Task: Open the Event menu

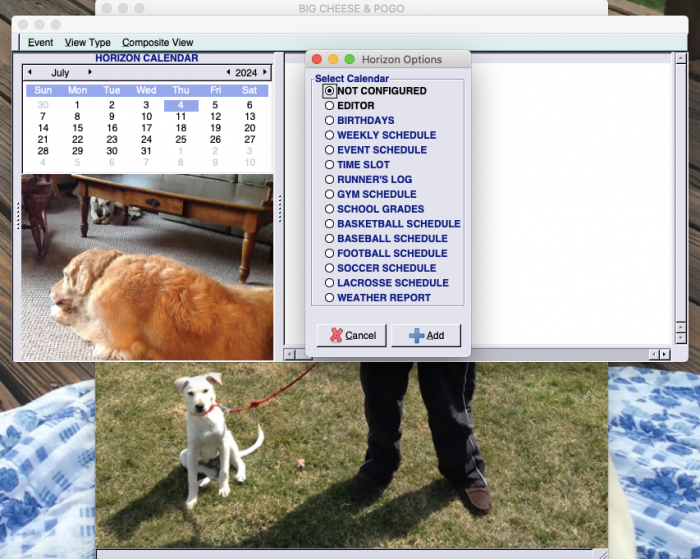Action: click(40, 43)
